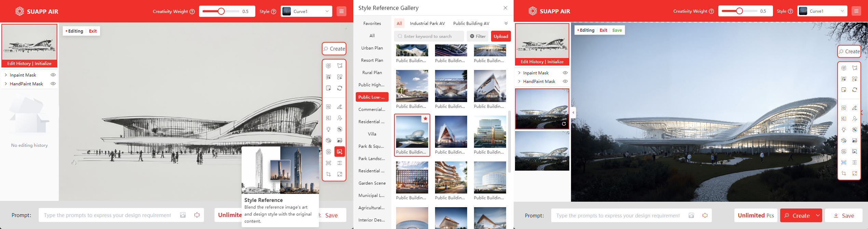Adjust the Creativity Weight slider in sketch editor
Viewport: 868px width, 229px height.
coord(221,11)
